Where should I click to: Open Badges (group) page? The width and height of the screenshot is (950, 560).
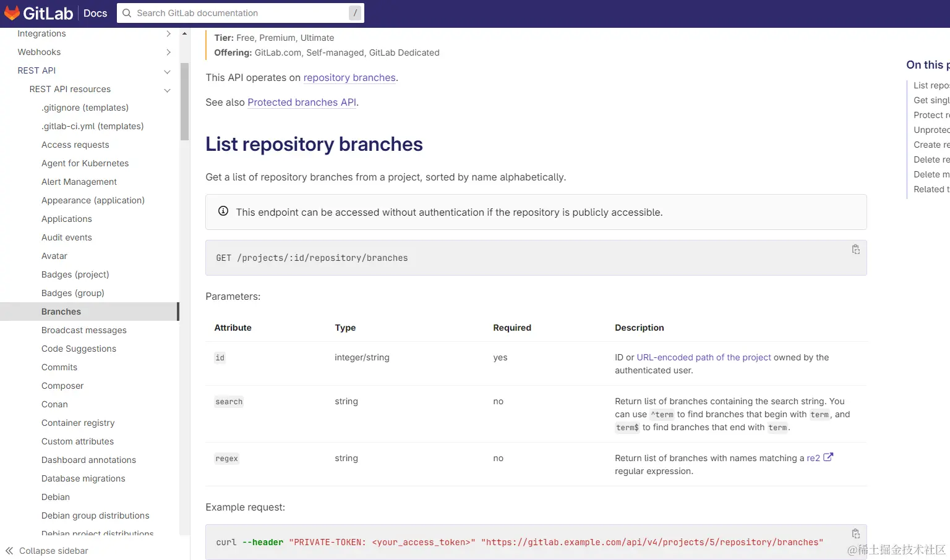point(72,293)
